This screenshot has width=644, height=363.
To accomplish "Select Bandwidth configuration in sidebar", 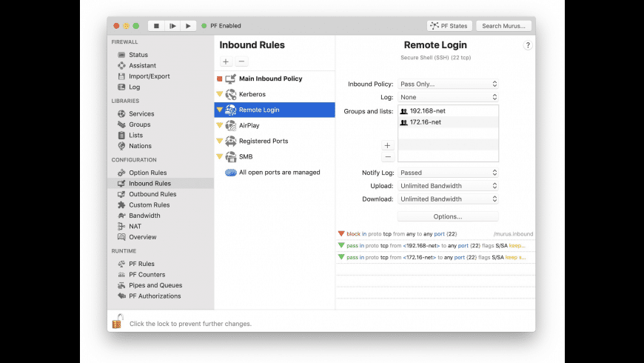I will (144, 216).
